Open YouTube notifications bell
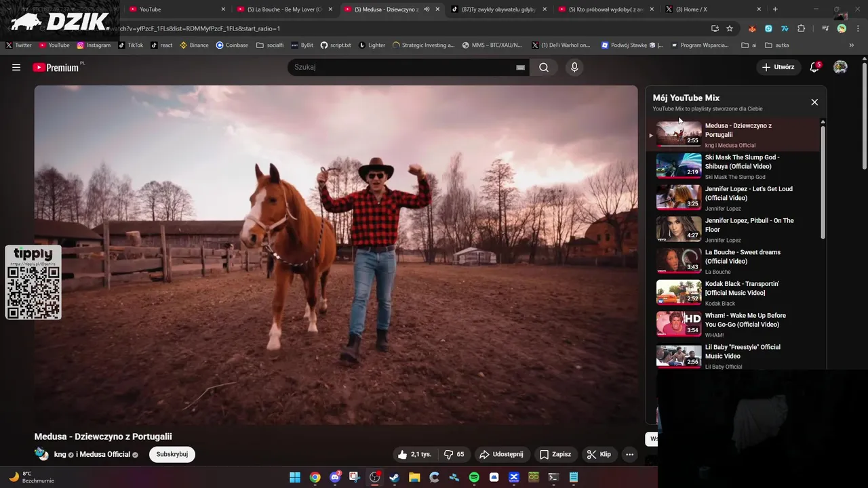868x488 pixels. point(814,67)
